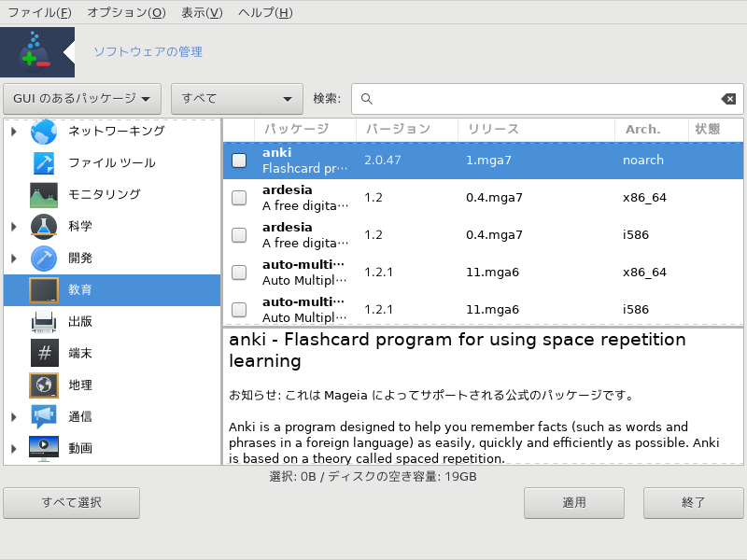Select the 通信 megaphone icon
This screenshot has height=560, width=747.
[44, 416]
